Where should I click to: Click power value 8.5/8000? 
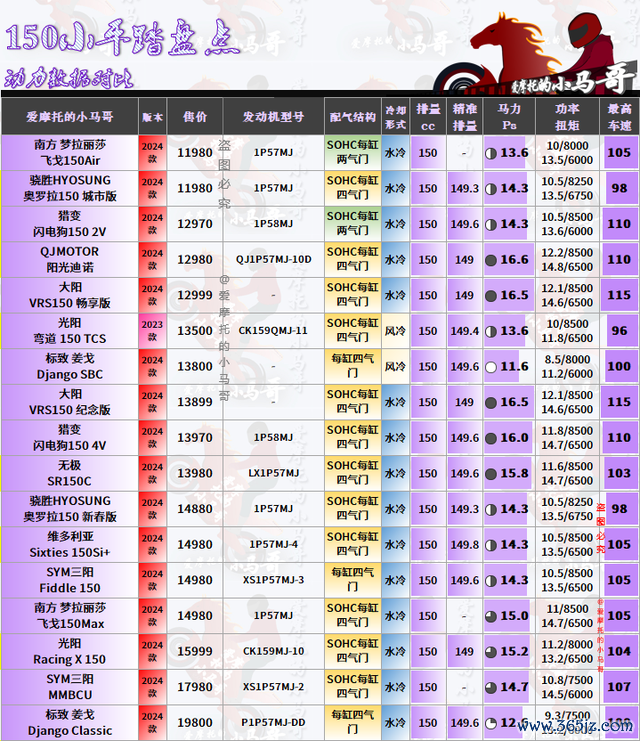coord(567,360)
